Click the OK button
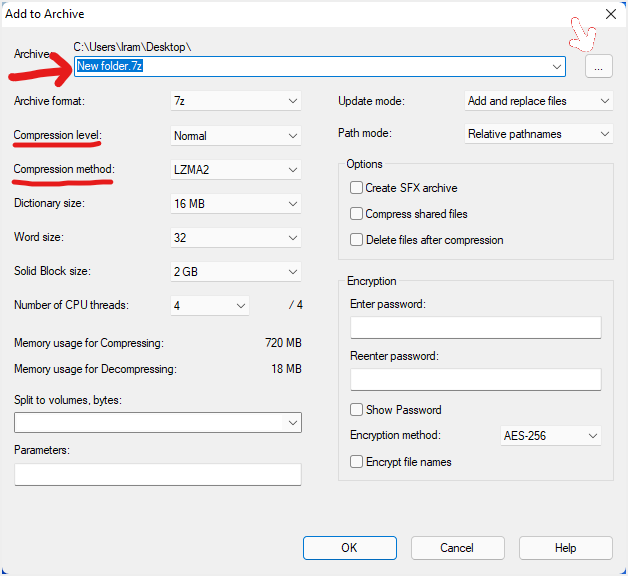 tap(349, 548)
